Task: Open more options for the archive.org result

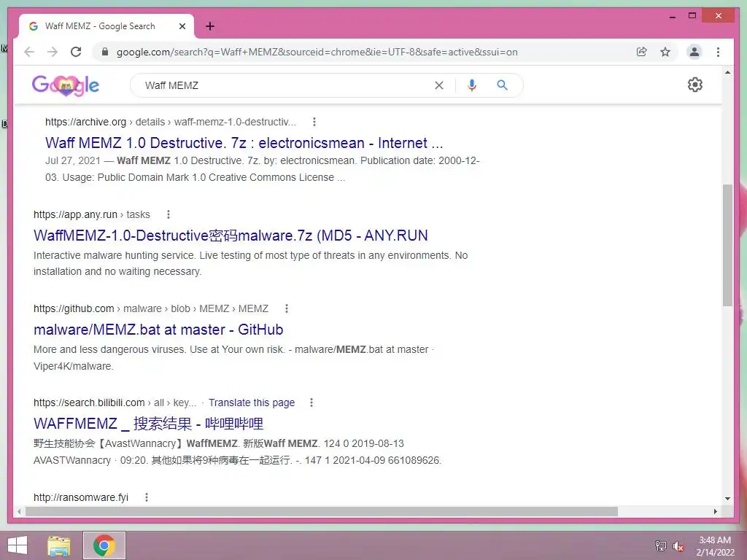Action: tap(314, 122)
